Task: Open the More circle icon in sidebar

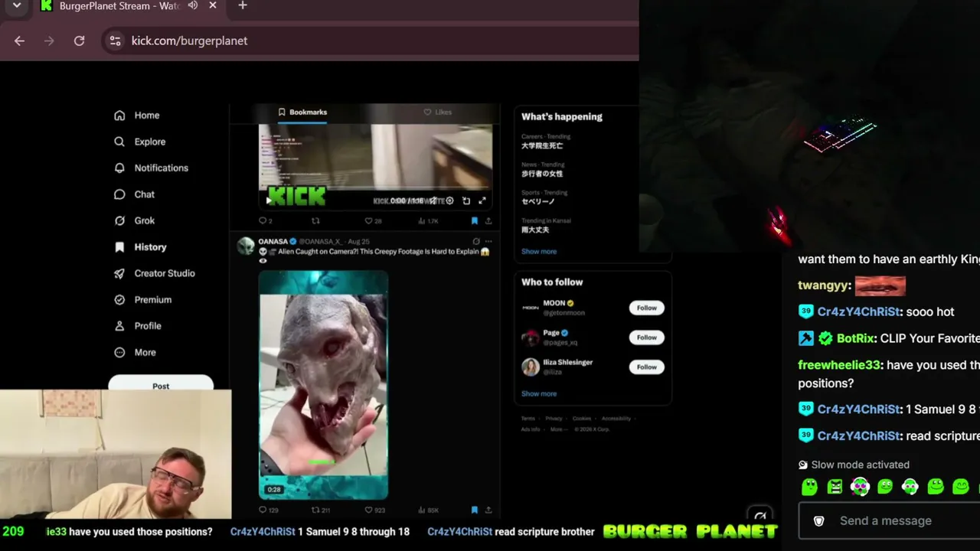Action: click(119, 353)
